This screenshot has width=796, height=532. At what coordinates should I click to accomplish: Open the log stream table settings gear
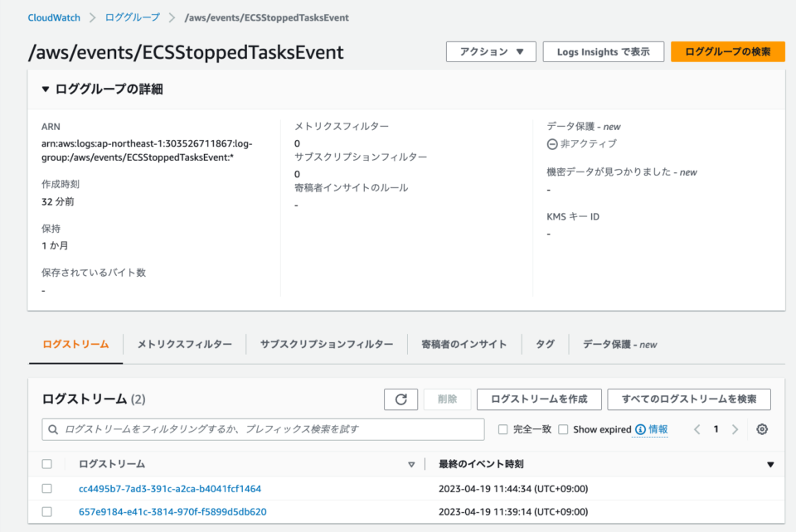(763, 429)
